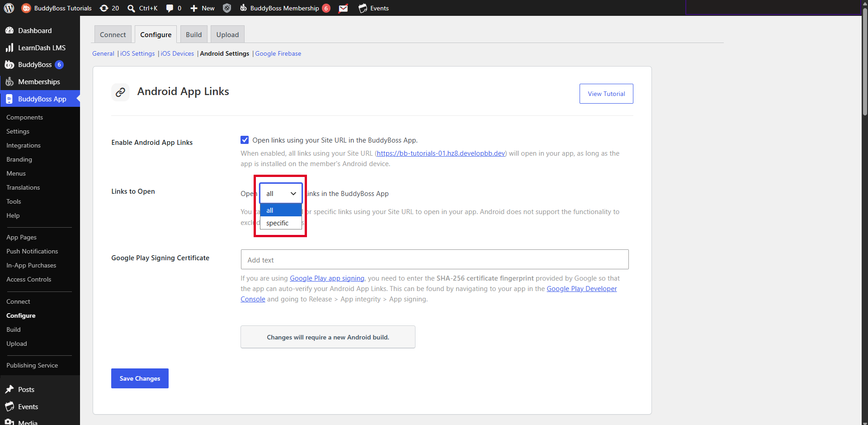Click the WordPress logo icon

pos(9,8)
